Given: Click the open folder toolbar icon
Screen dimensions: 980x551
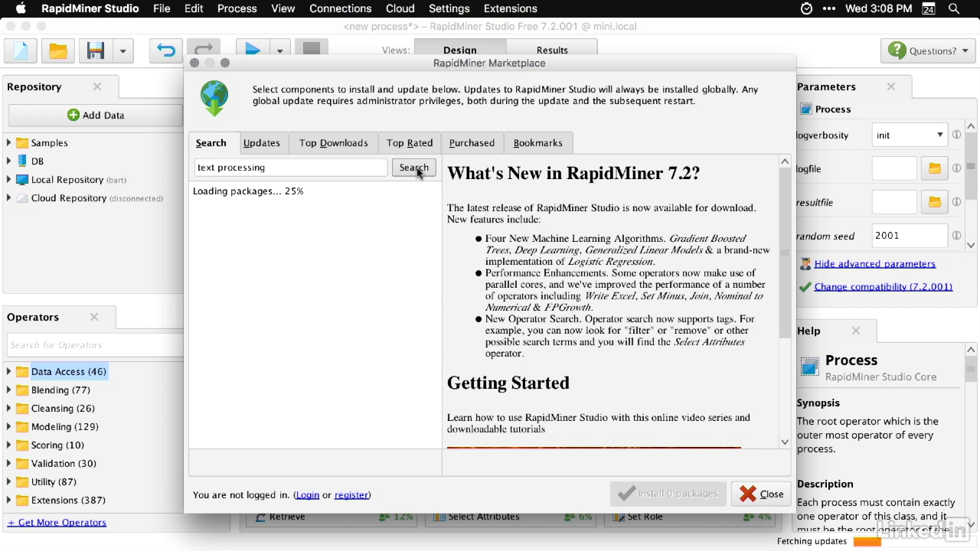Looking at the screenshot, I should 58,51.
